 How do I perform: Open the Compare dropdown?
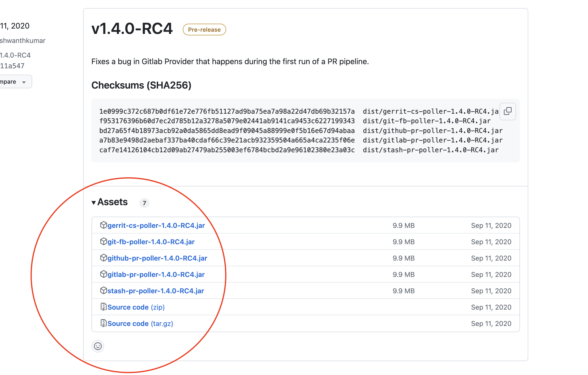click(x=15, y=82)
